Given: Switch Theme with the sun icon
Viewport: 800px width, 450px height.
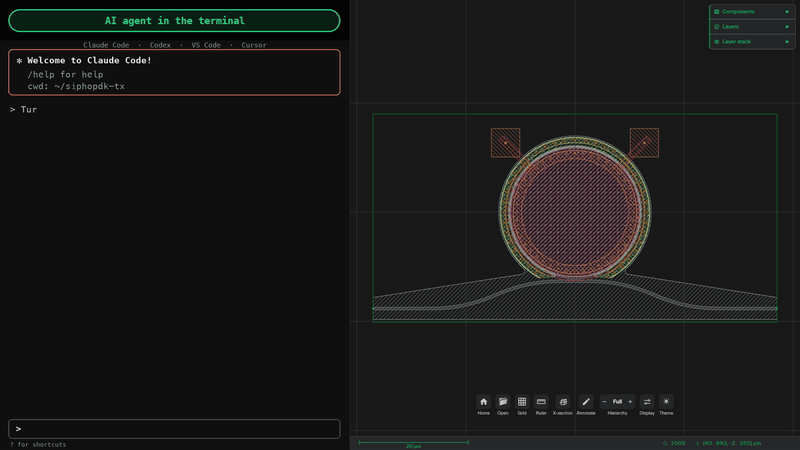Looking at the screenshot, I should tap(666, 402).
